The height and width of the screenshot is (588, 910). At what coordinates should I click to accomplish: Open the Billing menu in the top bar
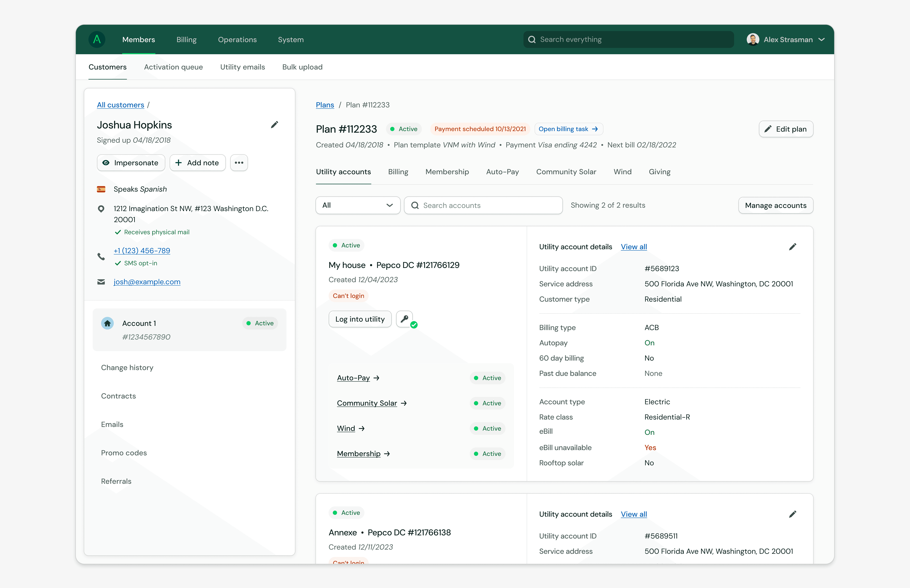pos(186,39)
